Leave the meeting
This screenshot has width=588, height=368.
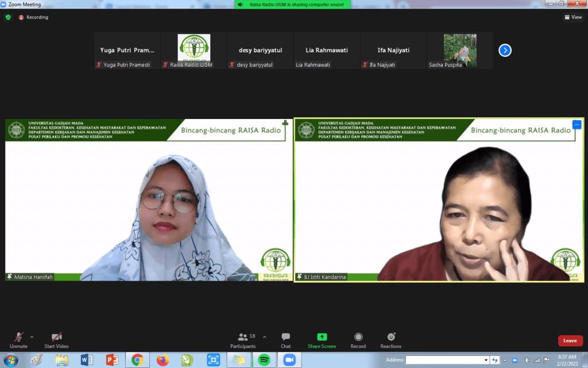point(570,340)
